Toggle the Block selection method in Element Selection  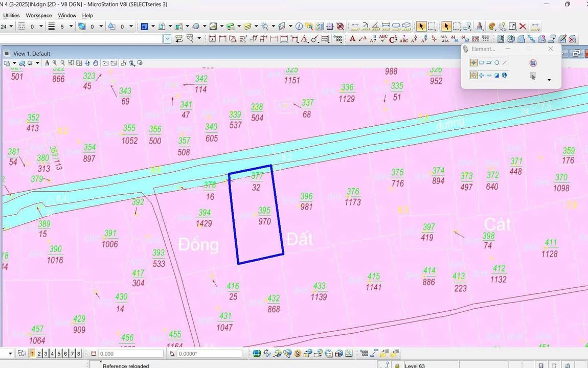[481, 63]
